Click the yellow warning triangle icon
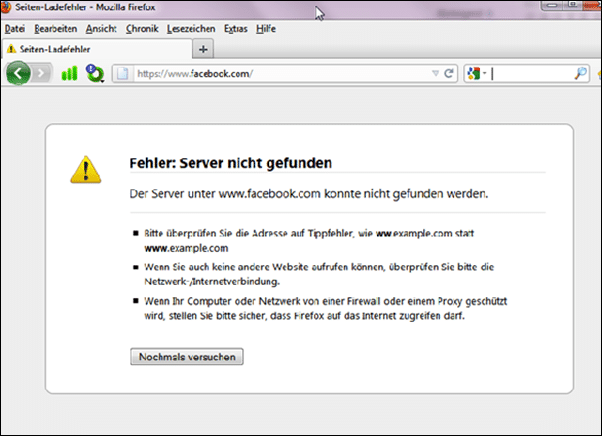 pos(86,169)
